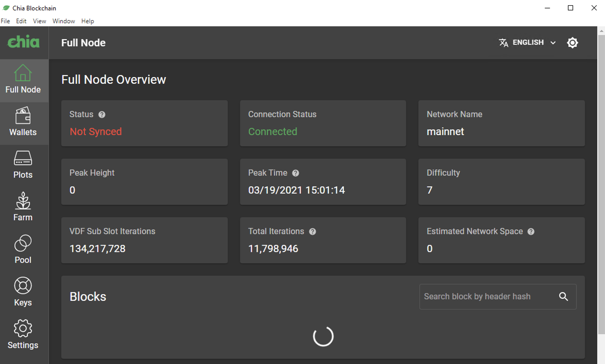Focus the search block by header hash field
This screenshot has width=605, height=364.
pyautogui.click(x=487, y=296)
